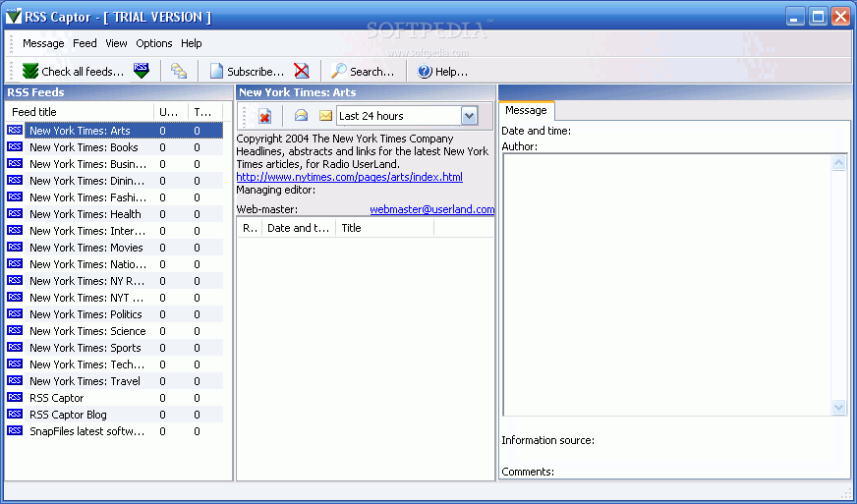Click RSS icon beside SnapFiles latest software
The image size is (857, 504).
15,430
